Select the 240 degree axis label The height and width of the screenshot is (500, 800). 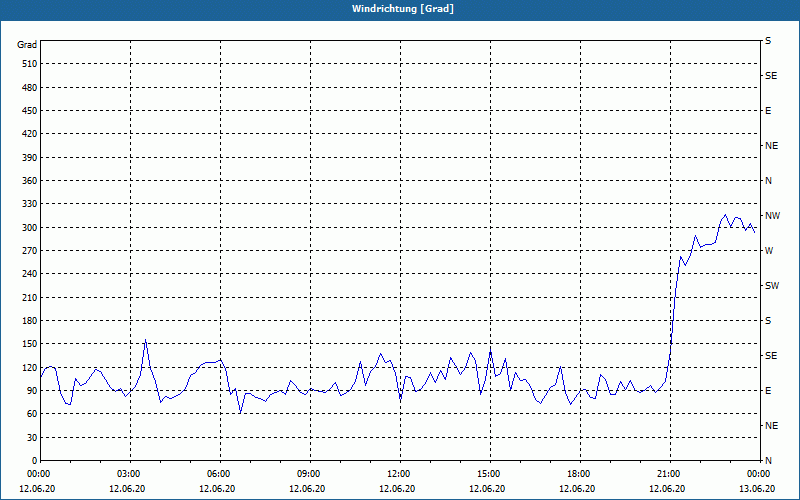(29, 274)
